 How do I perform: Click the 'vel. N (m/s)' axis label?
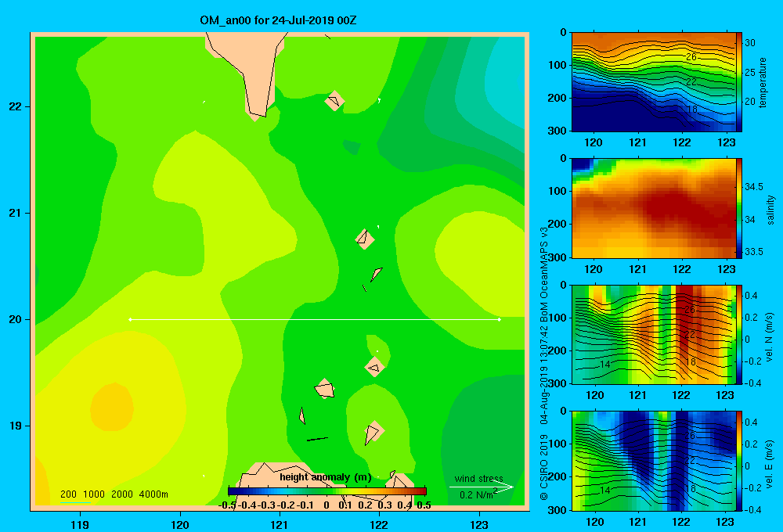(770, 336)
